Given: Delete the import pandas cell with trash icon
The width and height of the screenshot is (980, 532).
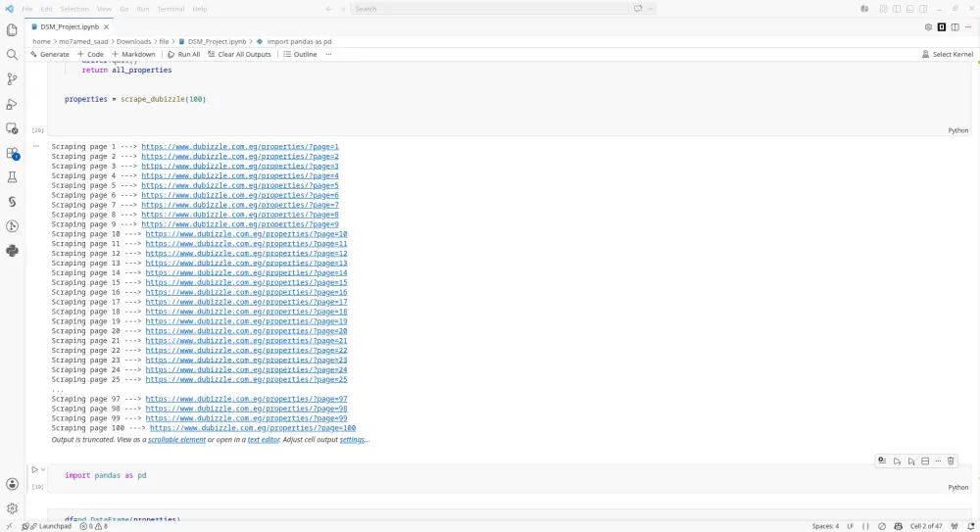Looking at the screenshot, I should pos(951,461).
